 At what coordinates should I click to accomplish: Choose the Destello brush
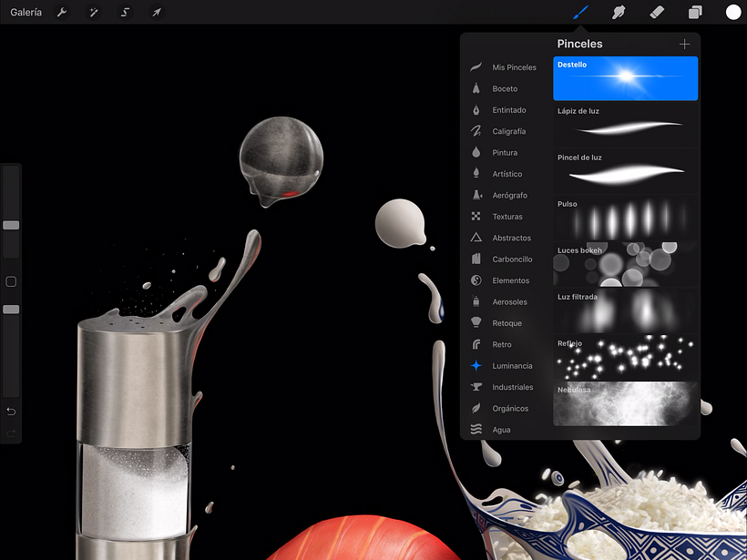[626, 78]
